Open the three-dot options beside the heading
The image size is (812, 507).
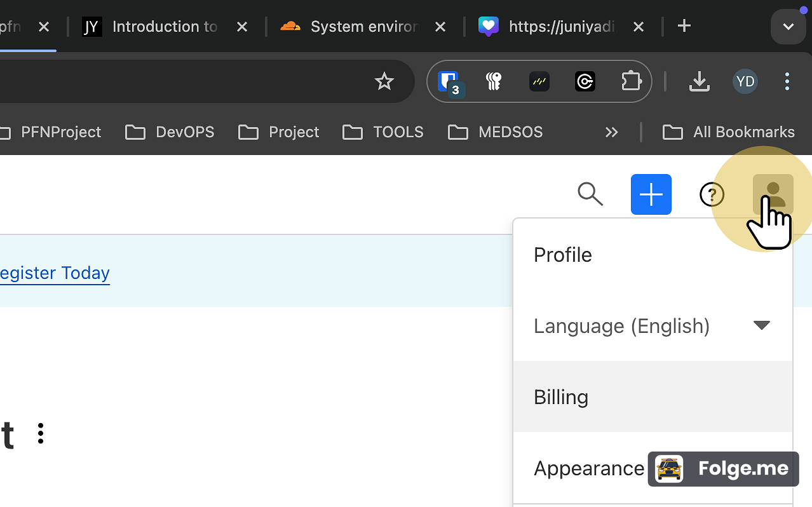click(x=41, y=433)
